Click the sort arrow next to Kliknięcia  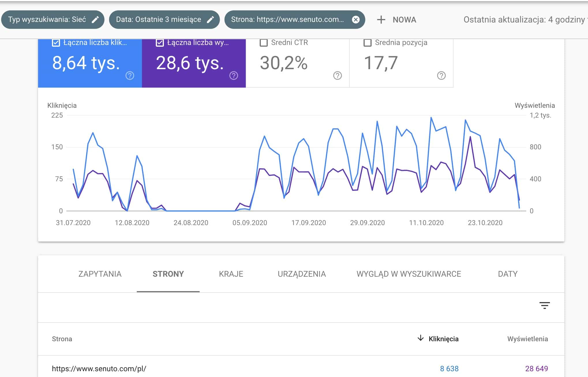pos(421,338)
